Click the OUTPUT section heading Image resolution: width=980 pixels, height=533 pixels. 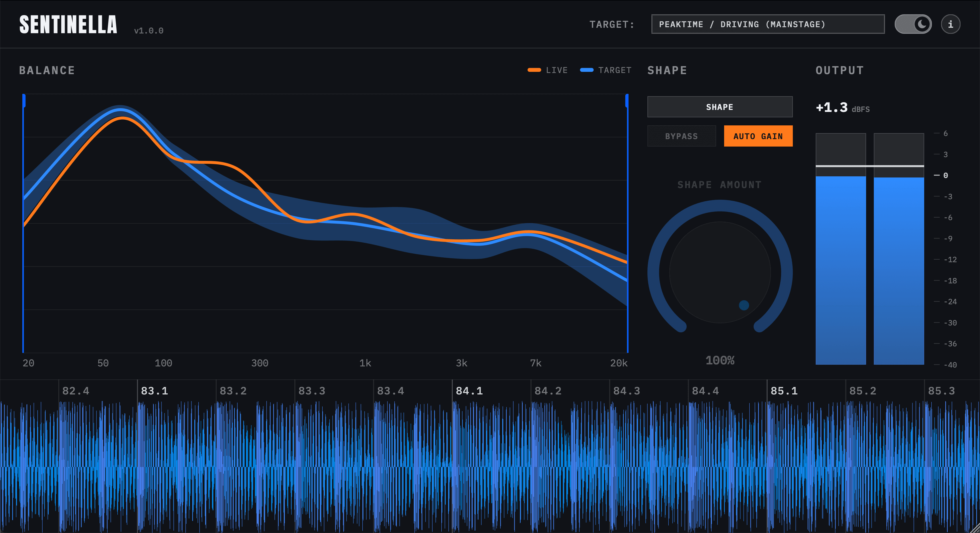point(840,70)
